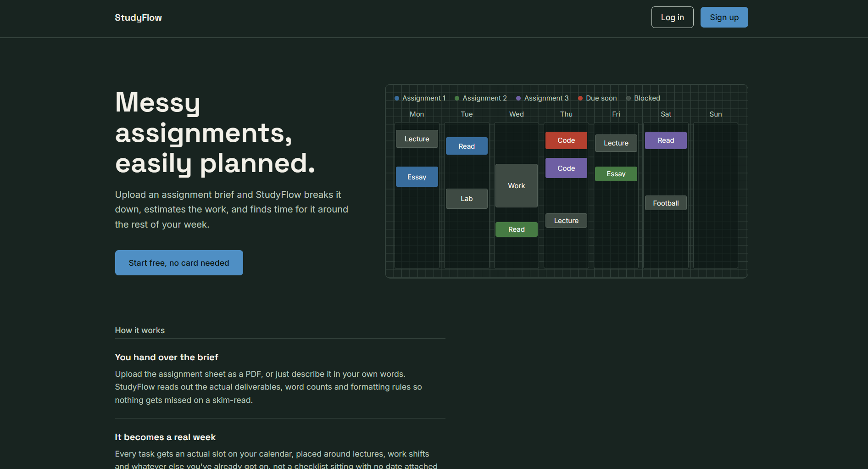Click the blue Assignment 1 legend dot

(x=397, y=98)
